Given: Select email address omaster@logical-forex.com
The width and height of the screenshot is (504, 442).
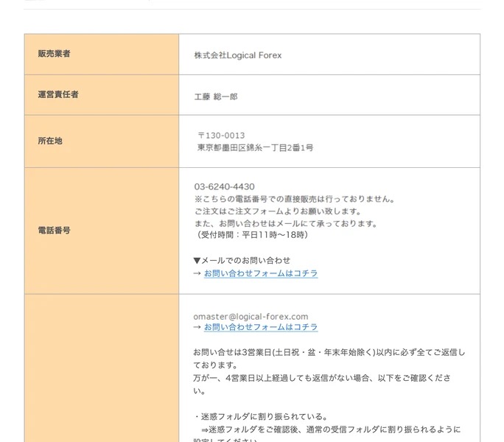Looking at the screenshot, I should pyautogui.click(x=251, y=316).
